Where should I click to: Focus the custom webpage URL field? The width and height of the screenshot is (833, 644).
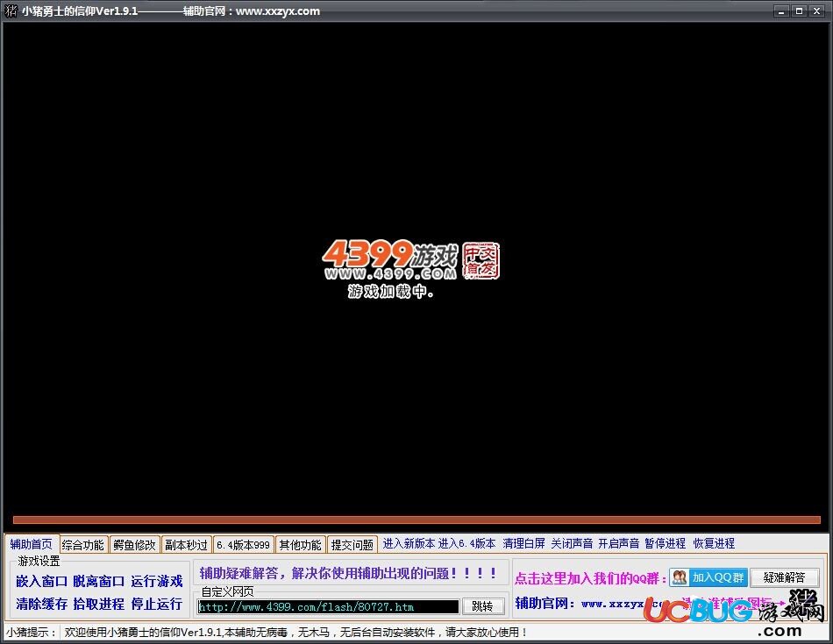[328, 606]
